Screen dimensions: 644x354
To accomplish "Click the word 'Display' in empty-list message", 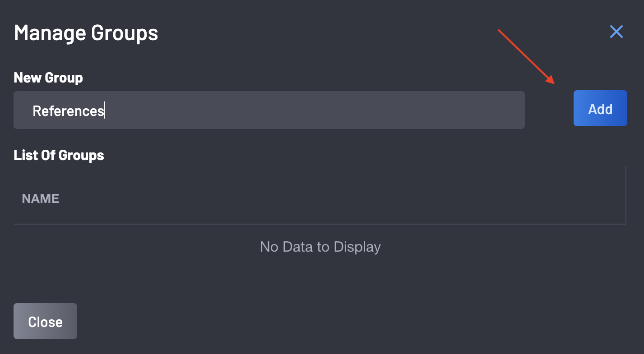I will pos(357,247).
